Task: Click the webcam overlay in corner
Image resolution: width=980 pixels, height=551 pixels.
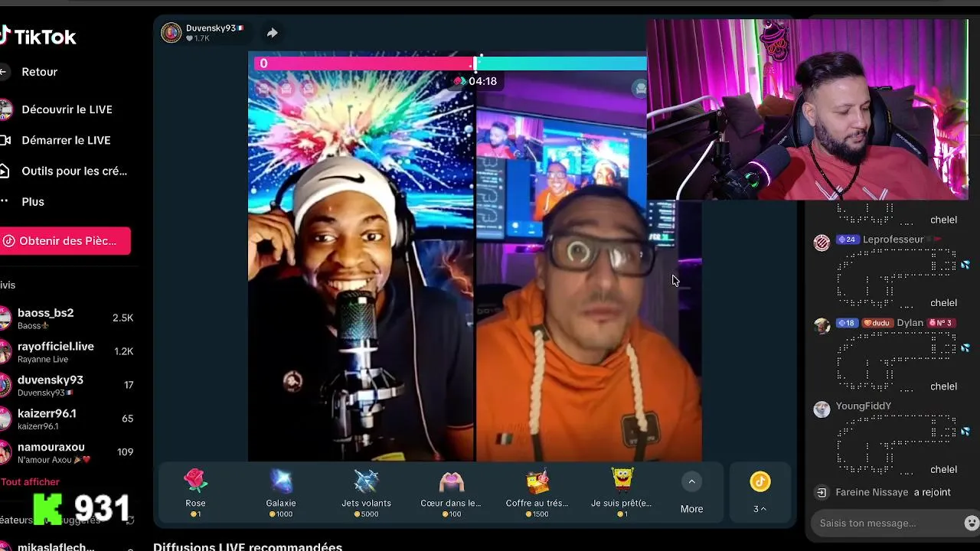Action: tap(807, 109)
